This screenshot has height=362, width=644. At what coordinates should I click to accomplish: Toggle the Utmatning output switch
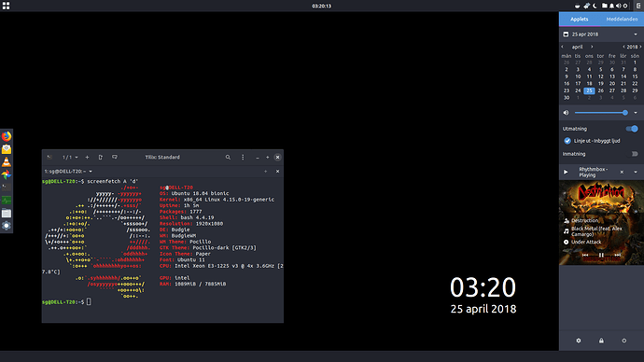pyautogui.click(x=632, y=129)
